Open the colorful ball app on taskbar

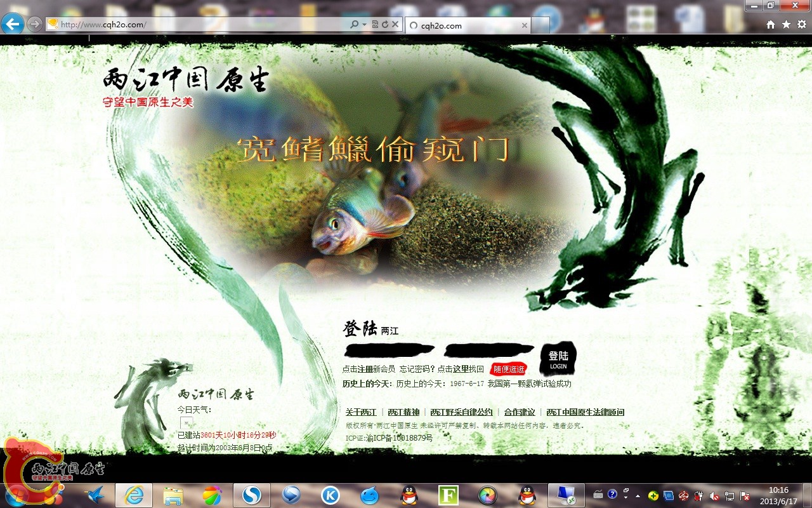coord(212,495)
